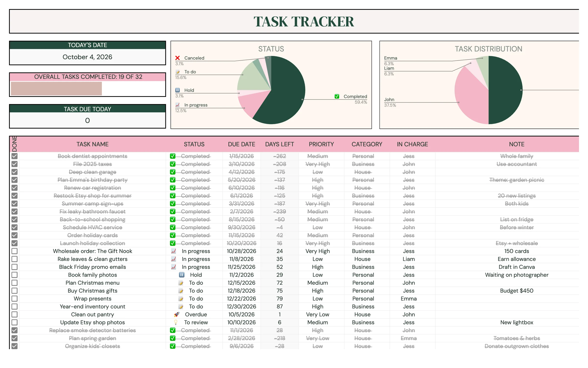Click the Waiting on photographer note
588x368 pixels.
[516, 275]
